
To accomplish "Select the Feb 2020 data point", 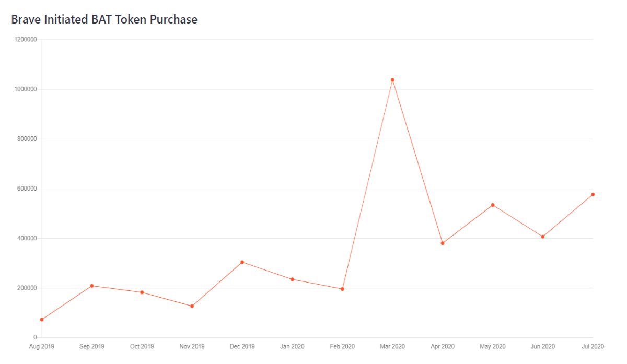I will (x=342, y=289).
